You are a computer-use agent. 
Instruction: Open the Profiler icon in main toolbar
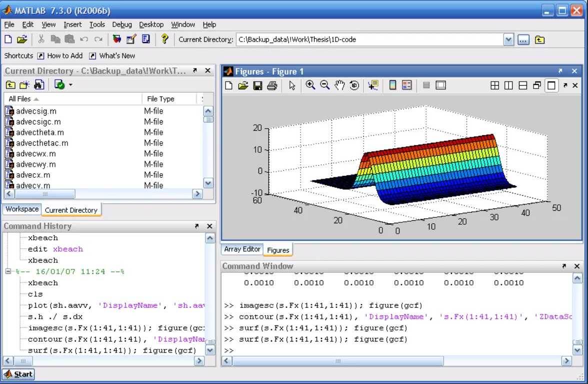[x=146, y=39]
